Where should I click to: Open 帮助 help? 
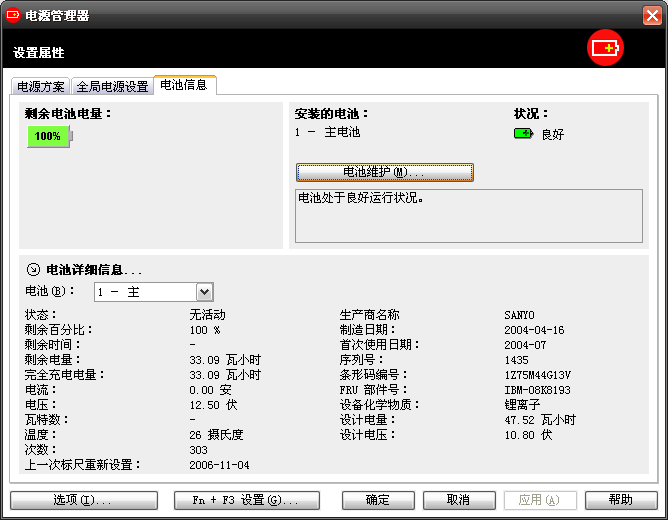(621, 500)
